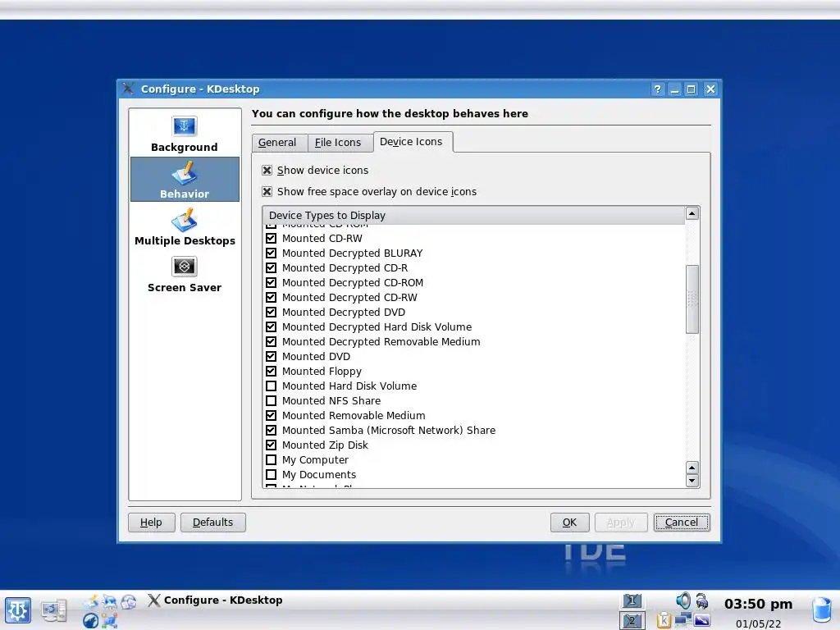
Task: Switch to virtual desktop 2 in pager
Action: pos(632,620)
